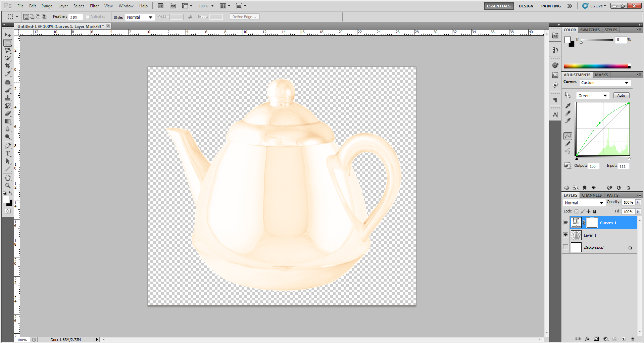Click the Auto button in Curves

click(x=621, y=95)
